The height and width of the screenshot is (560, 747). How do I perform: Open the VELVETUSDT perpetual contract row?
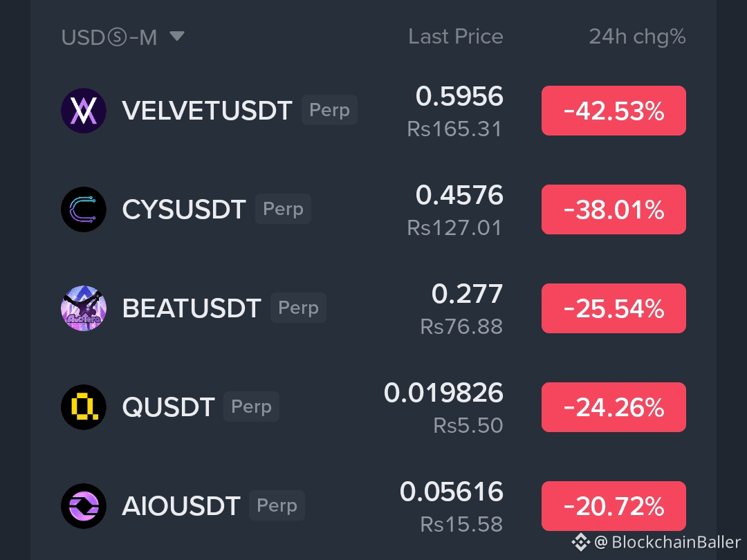click(373, 111)
